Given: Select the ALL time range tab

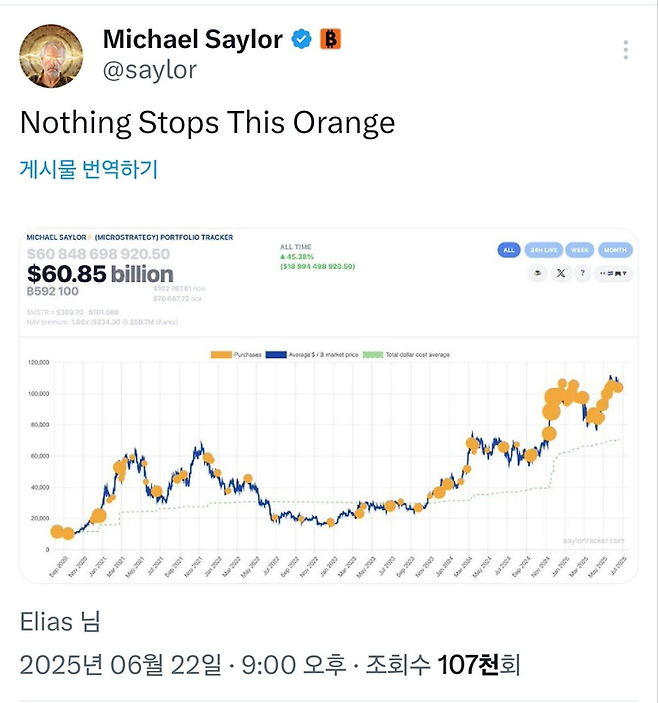Looking at the screenshot, I should [x=508, y=250].
